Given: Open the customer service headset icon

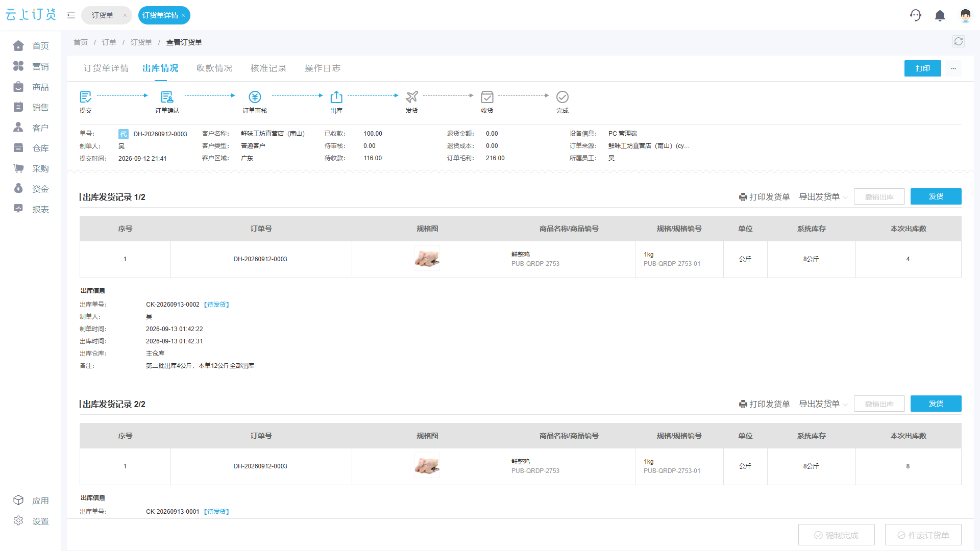Looking at the screenshot, I should tap(916, 15).
